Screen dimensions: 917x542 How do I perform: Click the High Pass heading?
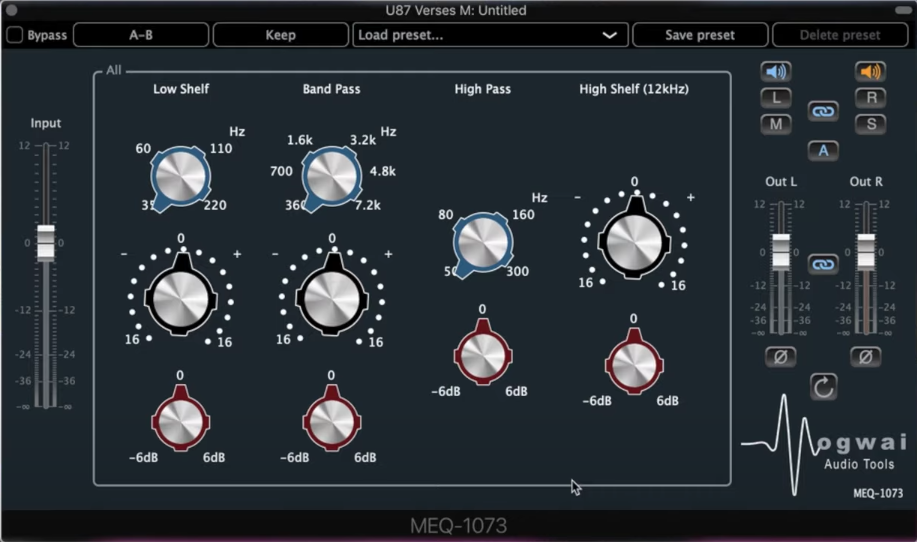coord(483,89)
